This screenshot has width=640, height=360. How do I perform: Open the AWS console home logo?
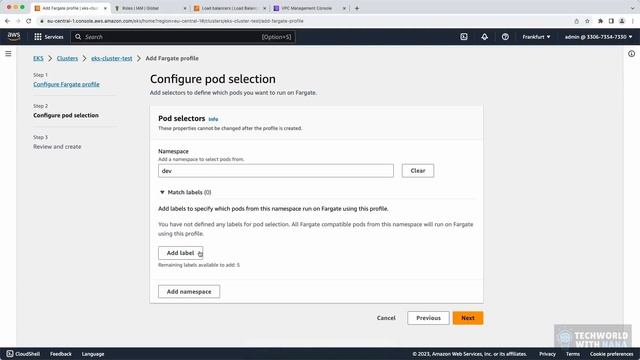[14, 37]
